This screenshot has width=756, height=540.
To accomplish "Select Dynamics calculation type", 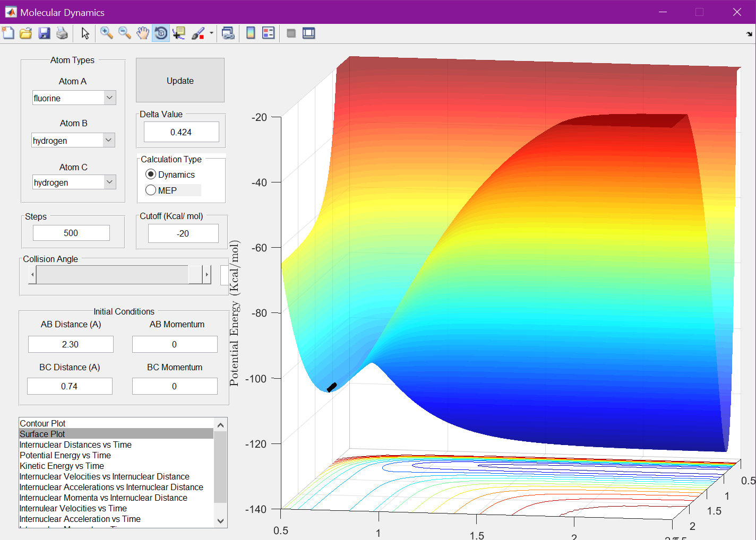I will [151, 175].
